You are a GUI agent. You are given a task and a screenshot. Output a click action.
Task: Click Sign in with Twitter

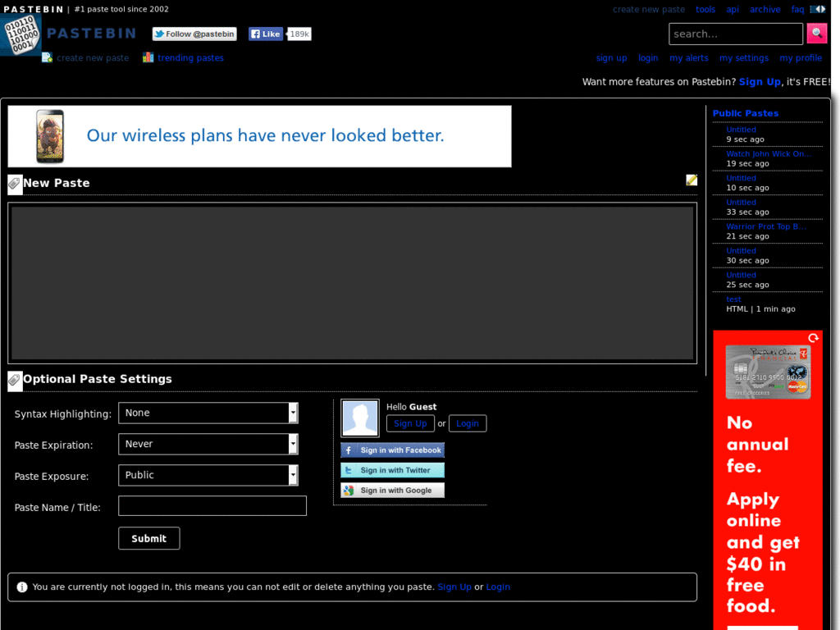coord(392,469)
